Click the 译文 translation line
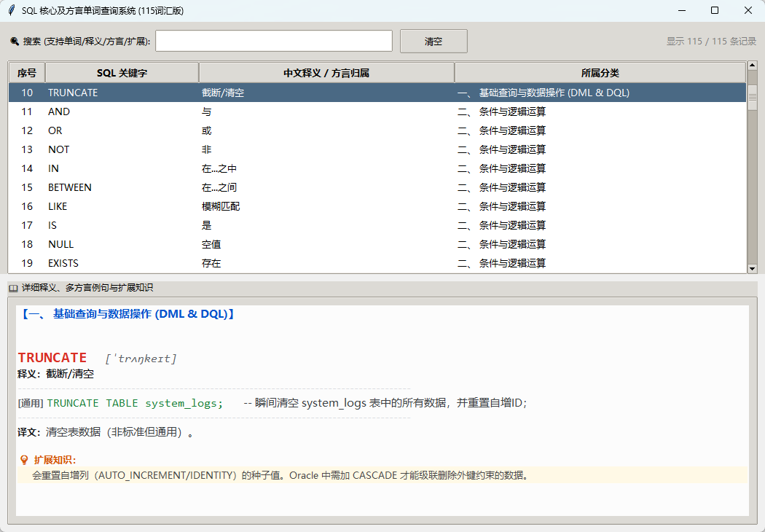The image size is (765, 532). 106,432
